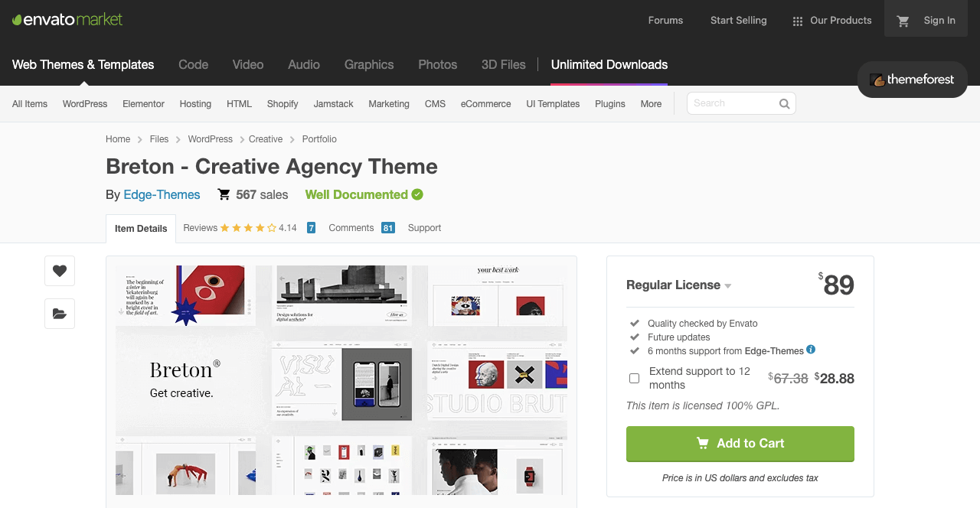
Task: Open the Edge-Themes author link
Action: pyautogui.click(x=162, y=195)
